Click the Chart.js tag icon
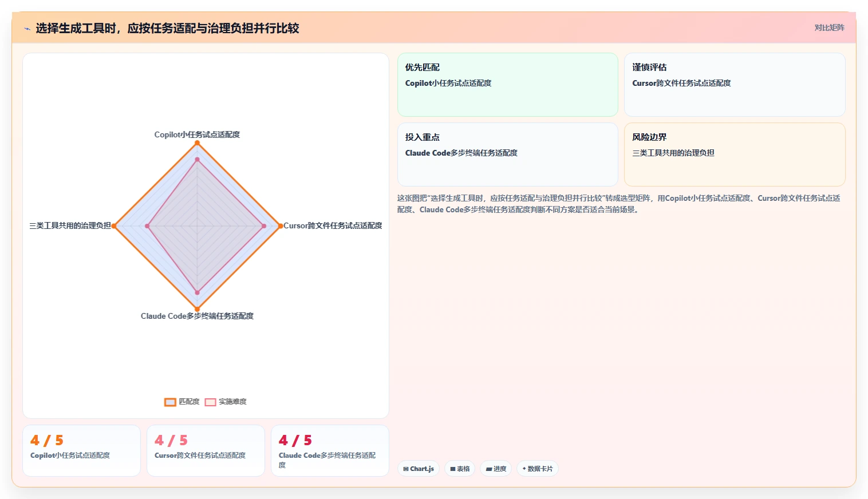The height and width of the screenshot is (499, 868). (406, 469)
